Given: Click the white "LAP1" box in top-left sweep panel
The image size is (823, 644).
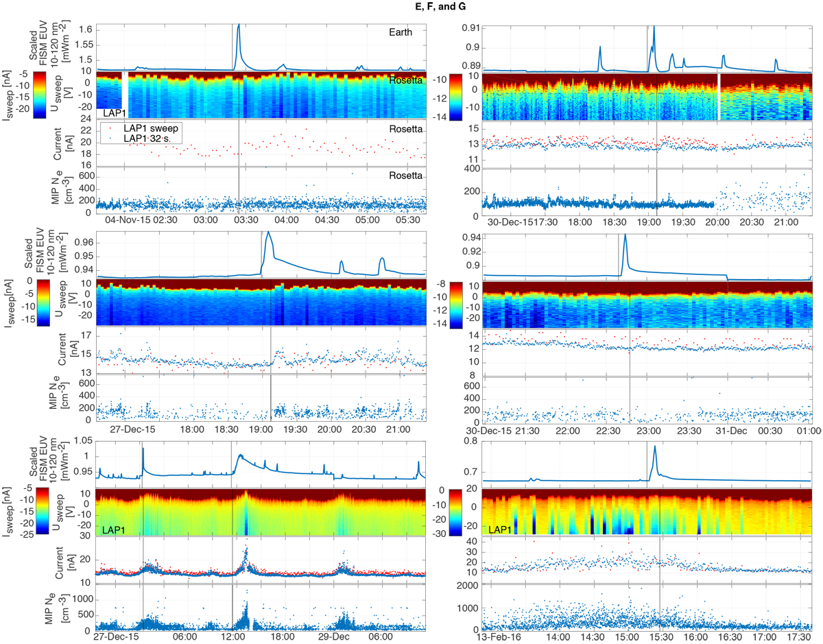Looking at the screenshot, I should [114, 112].
